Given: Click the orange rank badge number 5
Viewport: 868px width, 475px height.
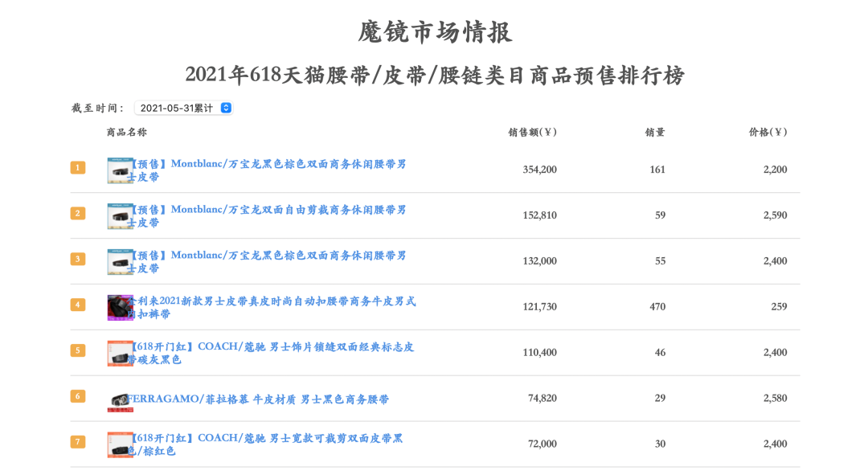Looking at the screenshot, I should coord(78,350).
